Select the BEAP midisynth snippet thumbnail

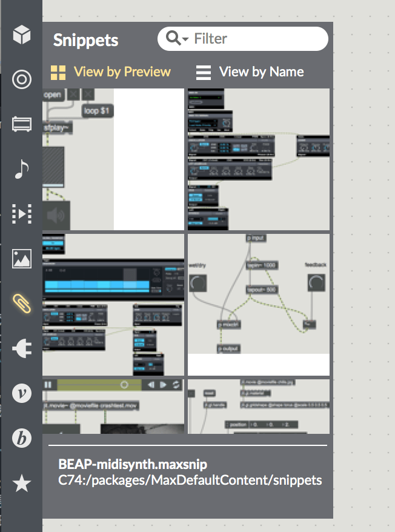coord(259,159)
